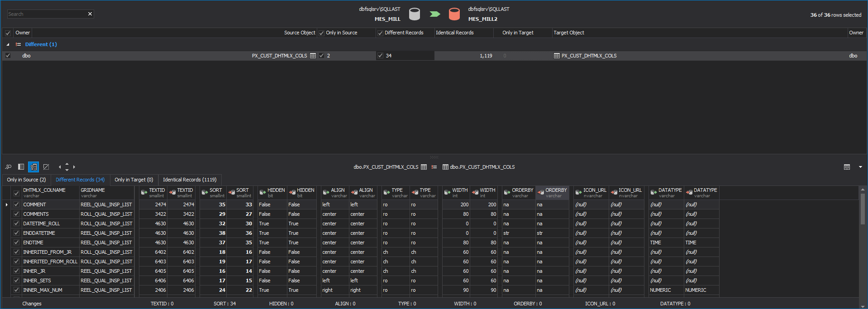Image resolution: width=868 pixels, height=309 pixels.
Task: Switch to Only in Source (2) tab
Action: pos(26,180)
